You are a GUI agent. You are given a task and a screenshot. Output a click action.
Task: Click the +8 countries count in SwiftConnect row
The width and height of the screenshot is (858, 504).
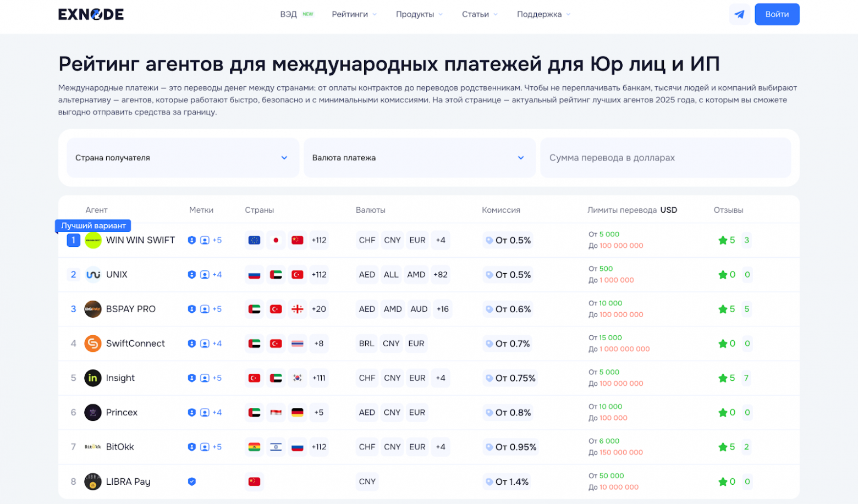click(319, 344)
